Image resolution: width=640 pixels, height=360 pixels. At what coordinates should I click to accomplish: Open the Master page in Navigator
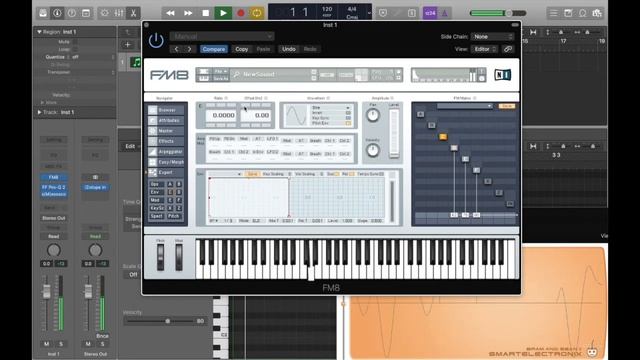[165, 131]
